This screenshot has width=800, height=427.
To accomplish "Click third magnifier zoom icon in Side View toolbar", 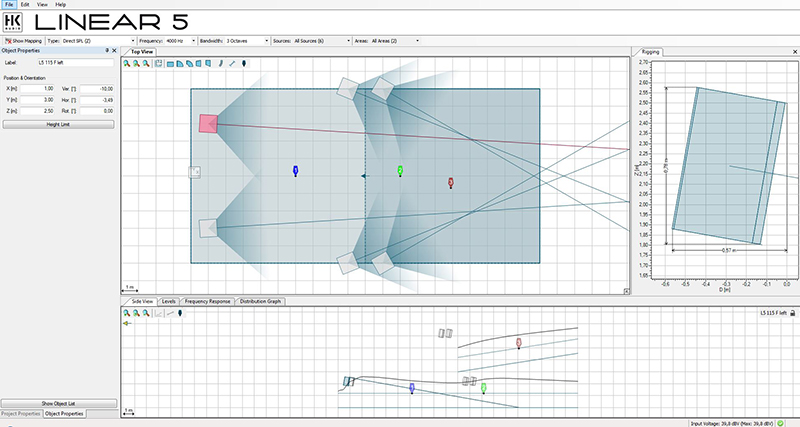I will click(146, 313).
